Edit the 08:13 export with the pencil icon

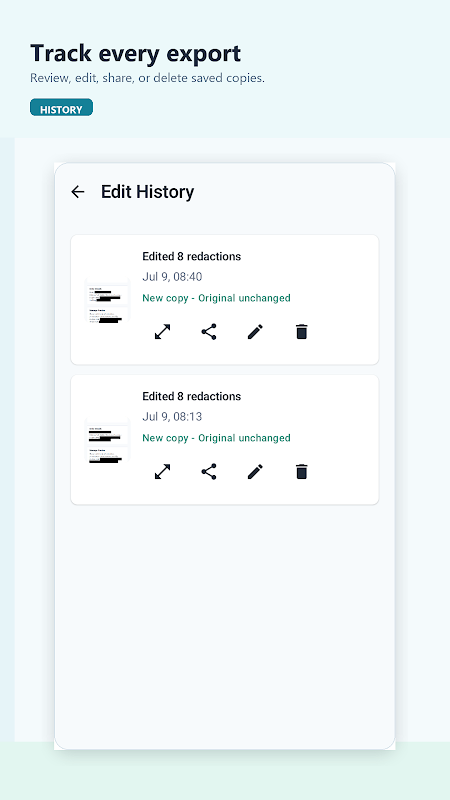(255, 471)
